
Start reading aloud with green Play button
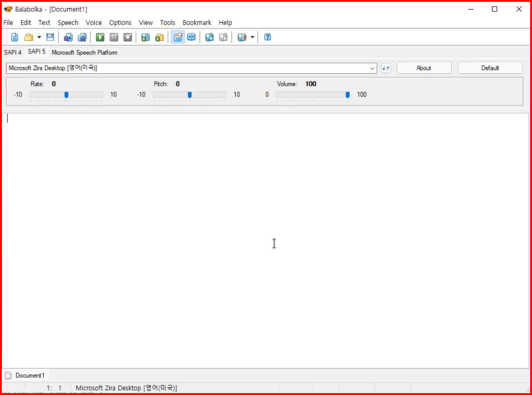pyautogui.click(x=100, y=37)
